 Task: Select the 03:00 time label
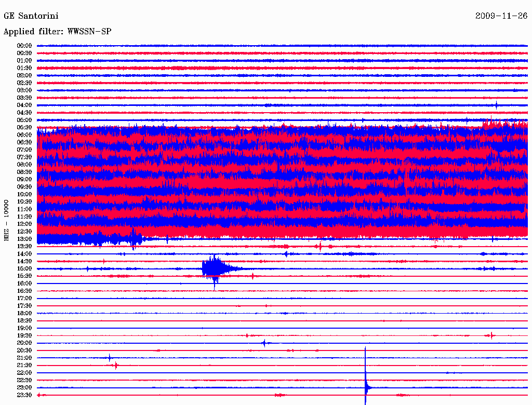pyautogui.click(x=24, y=90)
